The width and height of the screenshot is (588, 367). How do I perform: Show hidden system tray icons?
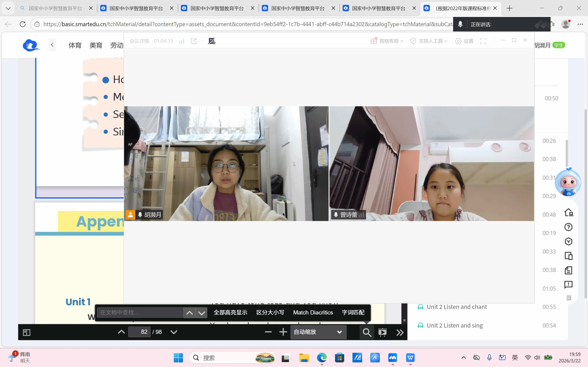click(x=464, y=358)
